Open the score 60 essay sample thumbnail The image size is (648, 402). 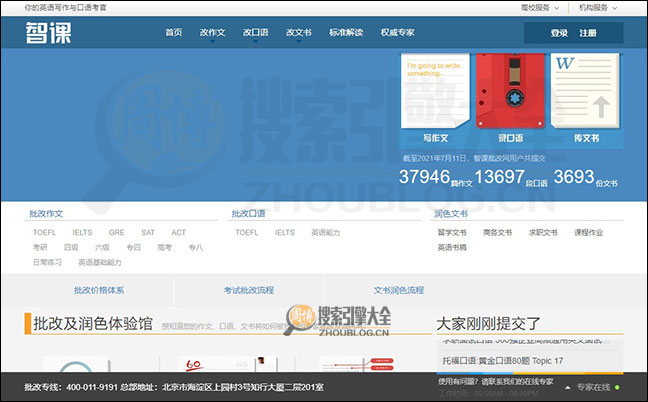pyautogui.click(x=228, y=364)
